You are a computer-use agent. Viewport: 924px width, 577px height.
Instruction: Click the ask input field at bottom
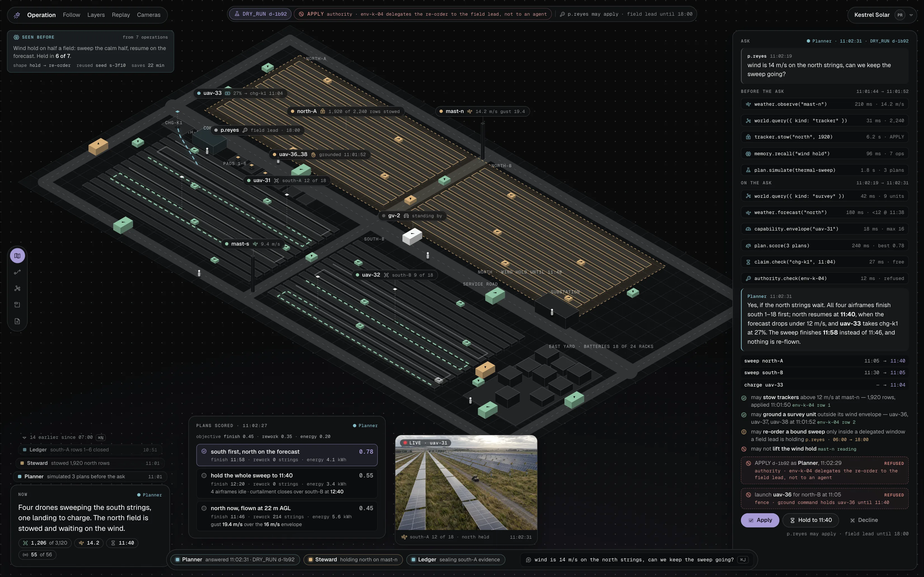pyautogui.click(x=638, y=560)
